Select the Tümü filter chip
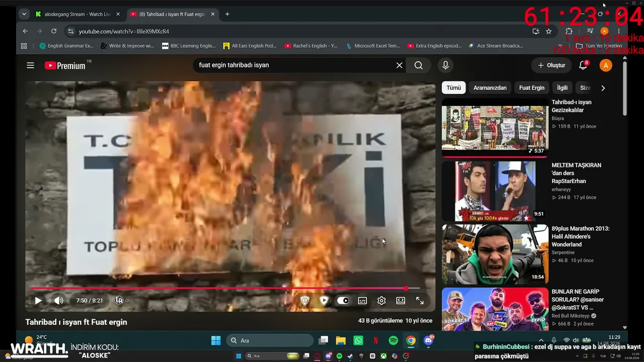The image size is (644, 362). 453,88
